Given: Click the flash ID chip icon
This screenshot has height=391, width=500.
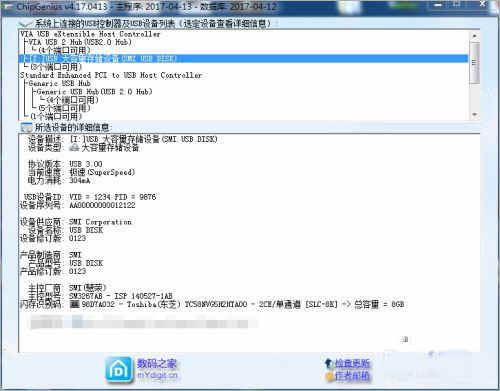Looking at the screenshot, I should 75,304.
